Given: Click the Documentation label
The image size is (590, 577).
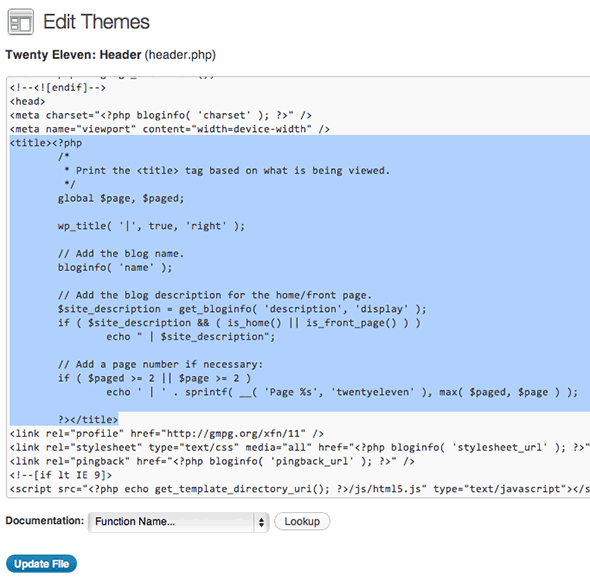Looking at the screenshot, I should click(x=45, y=521).
